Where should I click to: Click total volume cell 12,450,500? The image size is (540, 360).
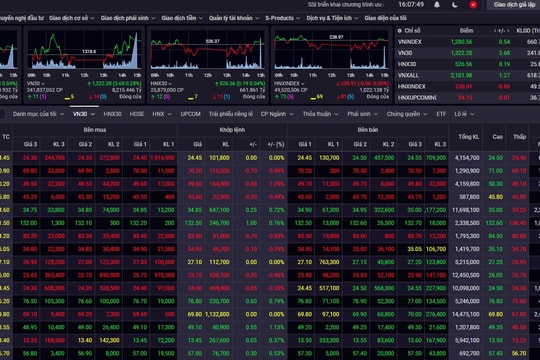[465, 275]
